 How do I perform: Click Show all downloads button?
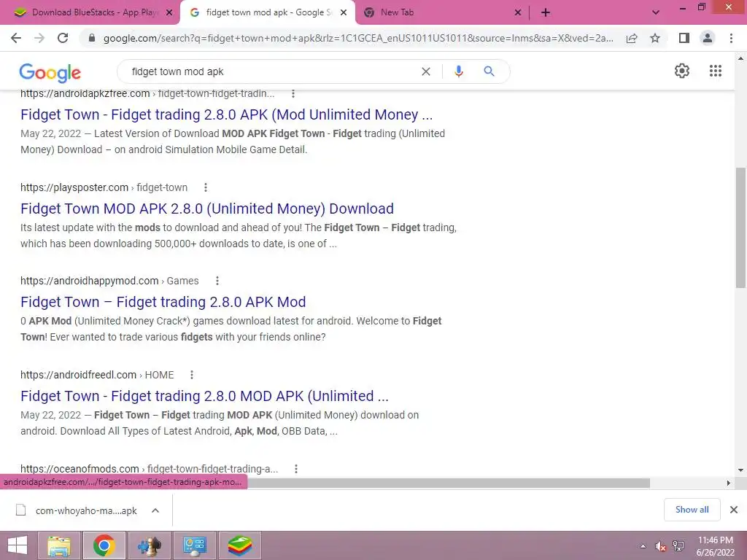point(692,510)
